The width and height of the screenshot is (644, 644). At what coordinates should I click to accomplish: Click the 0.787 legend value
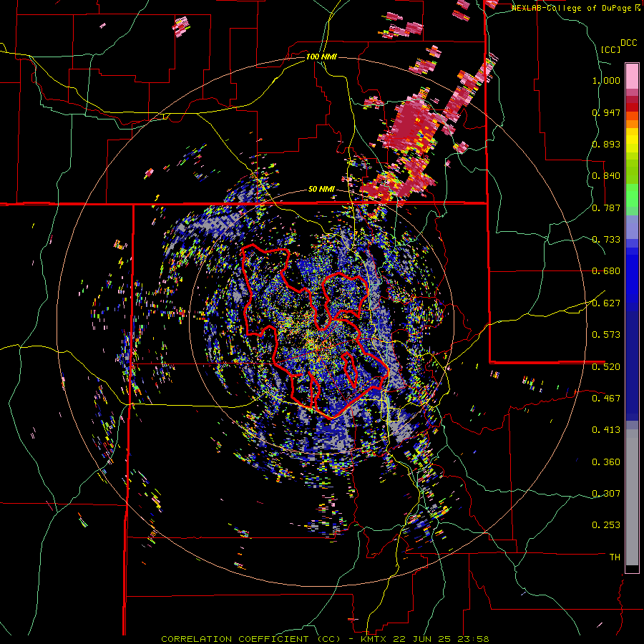[606, 208]
